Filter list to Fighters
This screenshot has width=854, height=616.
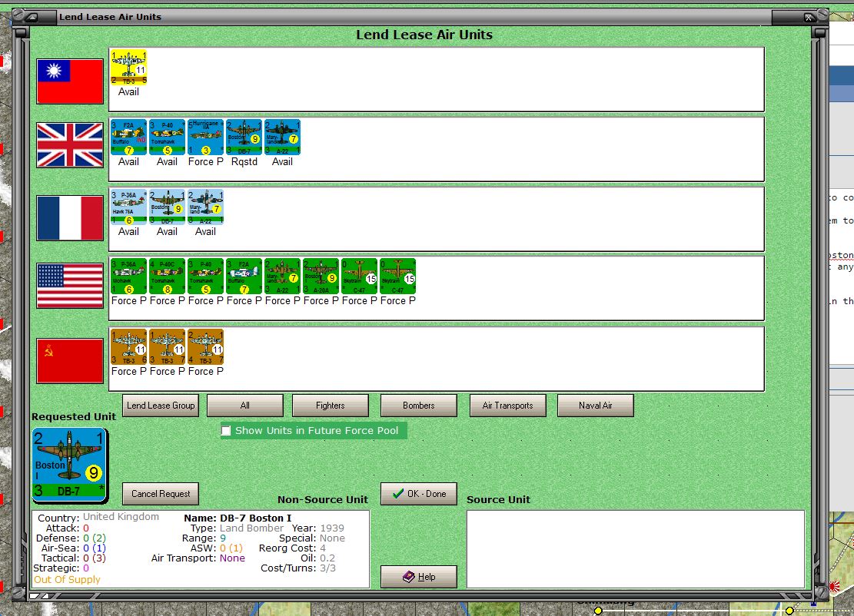(x=330, y=406)
